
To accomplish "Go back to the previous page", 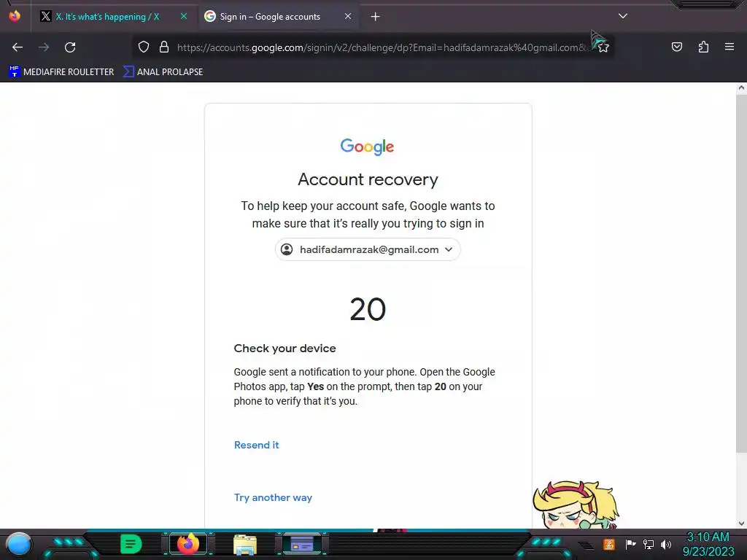I will [18, 47].
